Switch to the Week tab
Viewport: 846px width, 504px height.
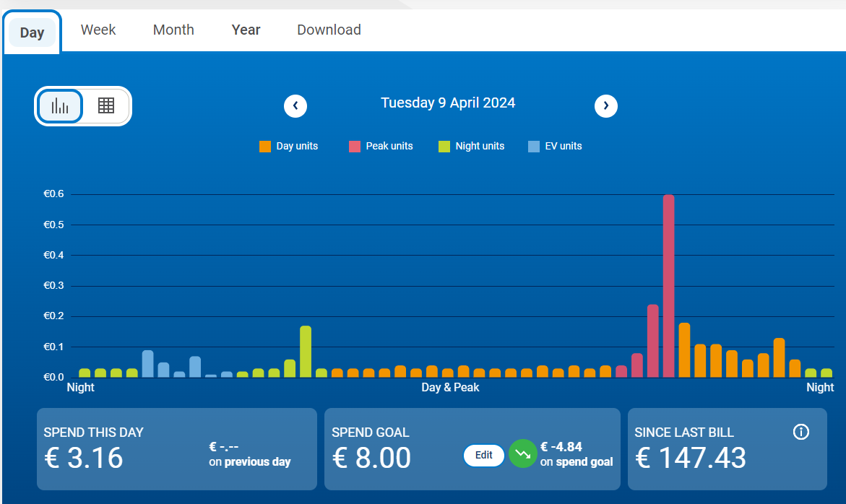98,30
